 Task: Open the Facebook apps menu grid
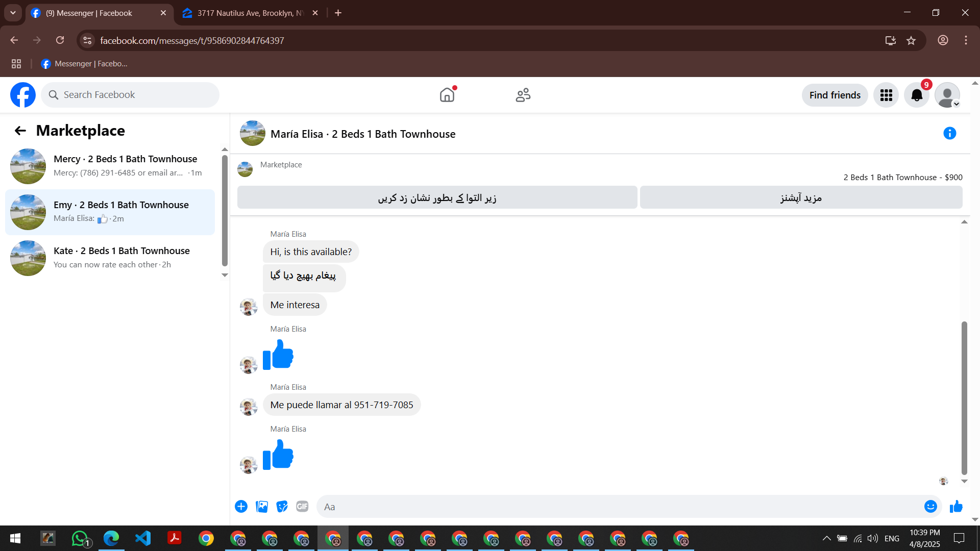[x=886, y=95]
